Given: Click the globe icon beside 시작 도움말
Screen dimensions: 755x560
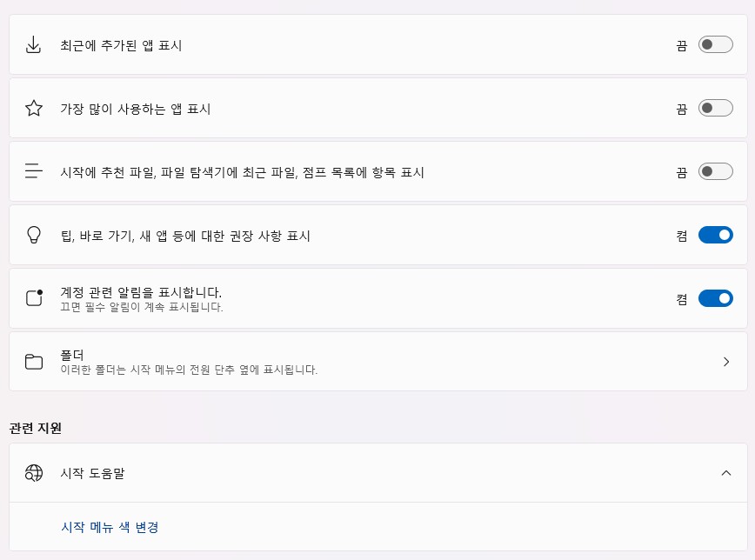Looking at the screenshot, I should [34, 473].
